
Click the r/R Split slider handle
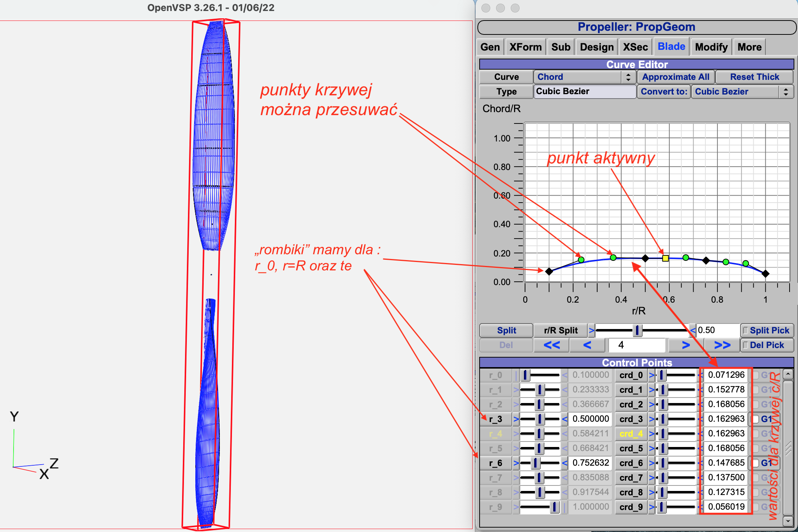point(637,330)
